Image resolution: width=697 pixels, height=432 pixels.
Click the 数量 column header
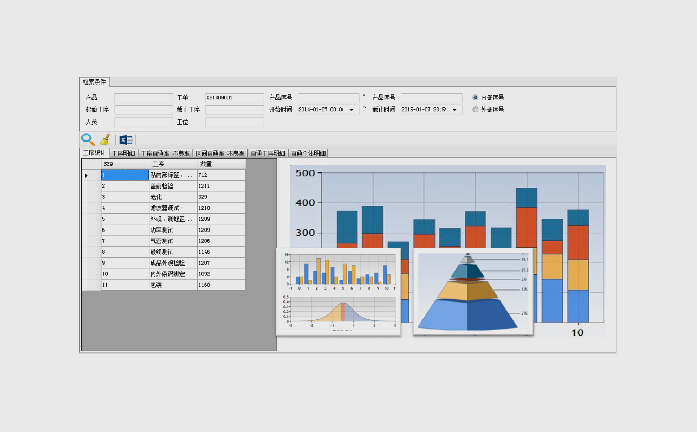[x=221, y=164]
